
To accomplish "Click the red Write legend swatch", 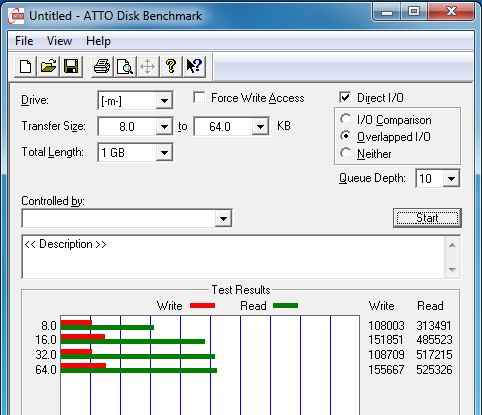I will click(x=203, y=305).
